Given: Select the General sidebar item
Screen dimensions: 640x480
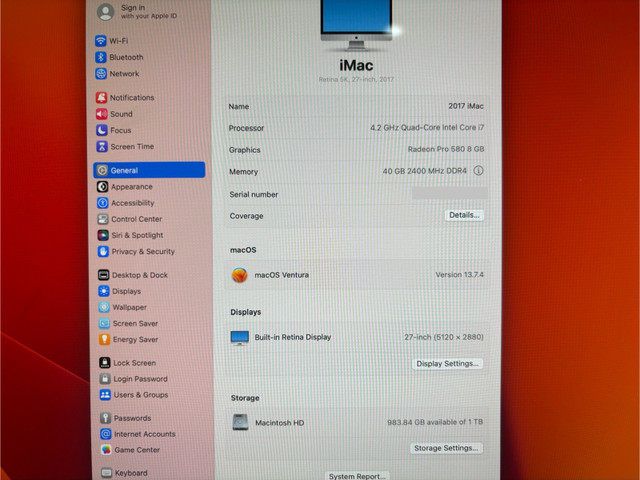Looking at the screenshot, I should tap(149, 170).
